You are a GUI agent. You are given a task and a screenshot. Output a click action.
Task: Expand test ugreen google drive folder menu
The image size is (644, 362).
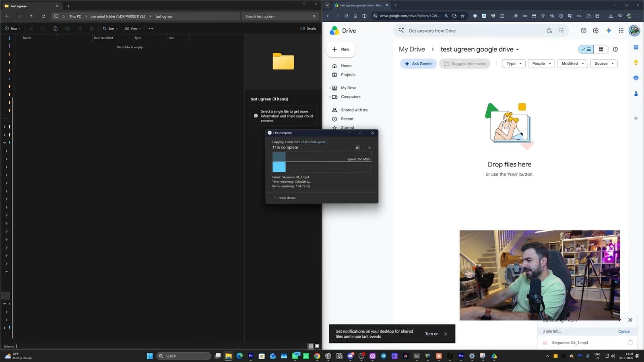pos(518,49)
